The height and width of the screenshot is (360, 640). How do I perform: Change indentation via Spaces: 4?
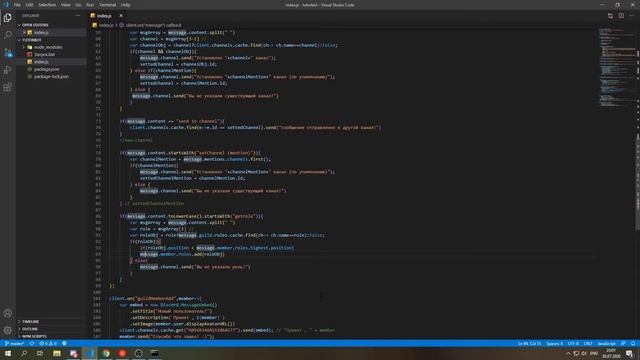tap(554, 344)
